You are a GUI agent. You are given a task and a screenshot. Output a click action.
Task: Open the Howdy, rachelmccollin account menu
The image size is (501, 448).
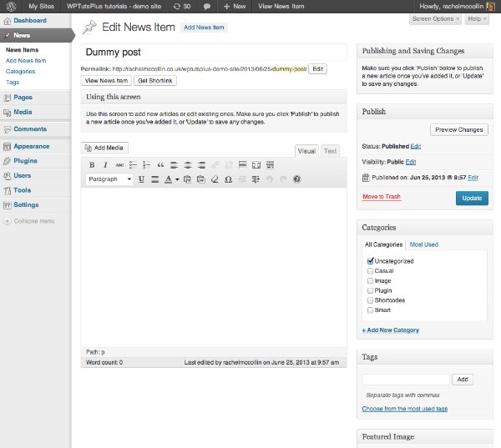point(457,7)
